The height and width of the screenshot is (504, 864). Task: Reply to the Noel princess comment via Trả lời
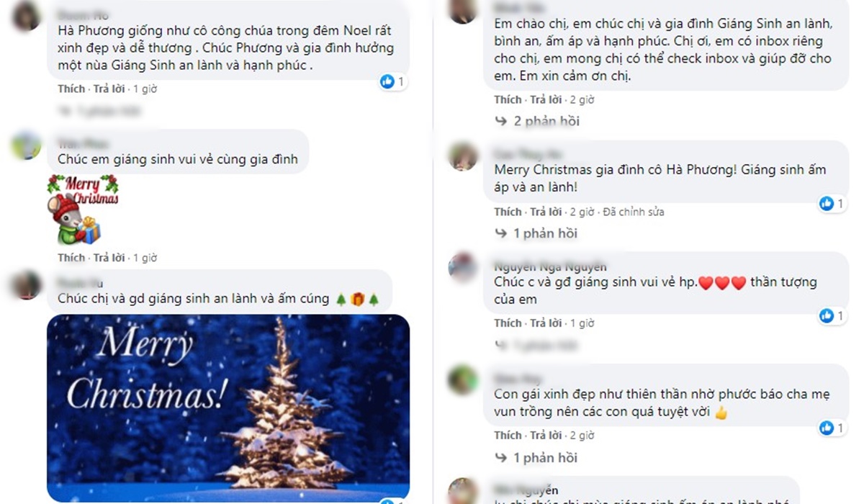click(x=109, y=89)
